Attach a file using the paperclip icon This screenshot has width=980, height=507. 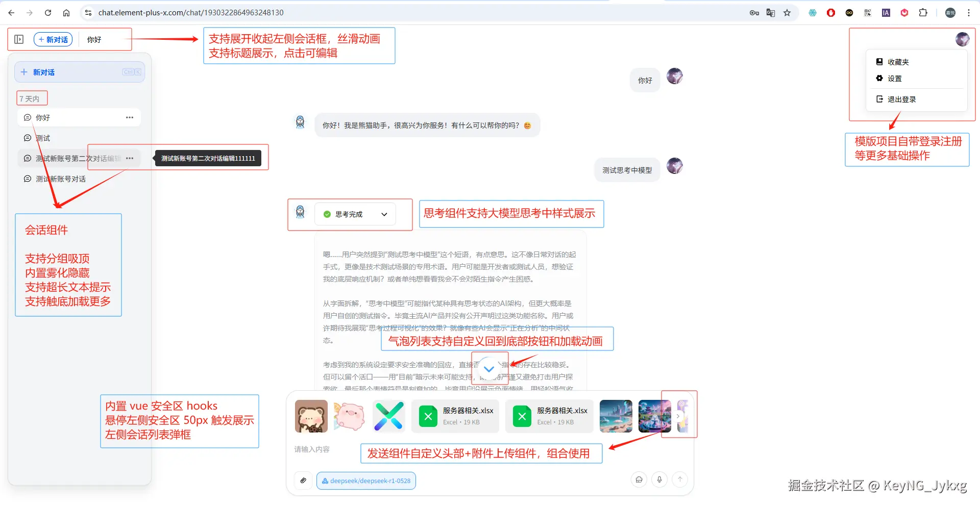[x=303, y=480]
